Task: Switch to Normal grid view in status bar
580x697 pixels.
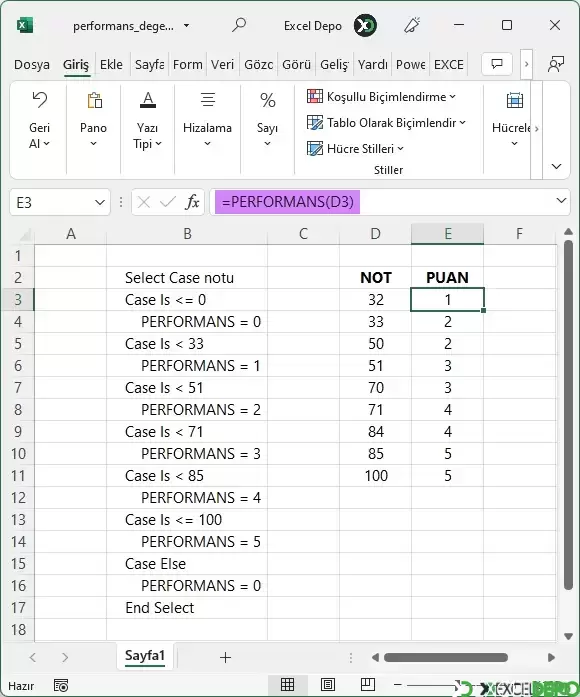Action: (288, 685)
